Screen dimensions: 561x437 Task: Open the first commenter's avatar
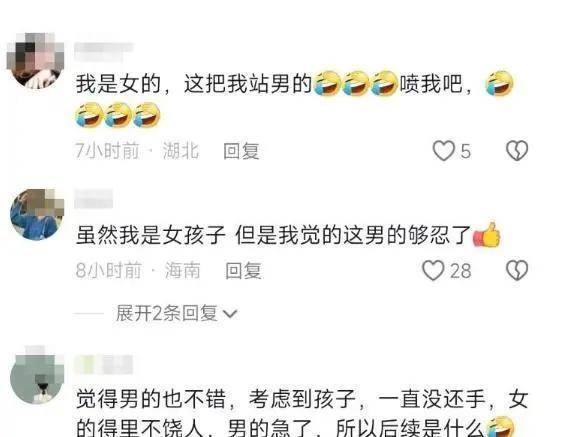coord(36,61)
